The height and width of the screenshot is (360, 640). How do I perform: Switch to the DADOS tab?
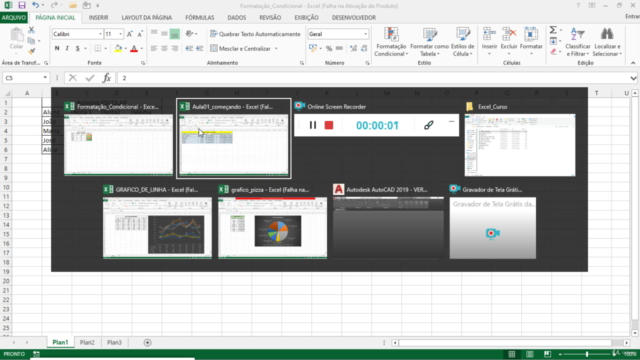[x=237, y=18]
